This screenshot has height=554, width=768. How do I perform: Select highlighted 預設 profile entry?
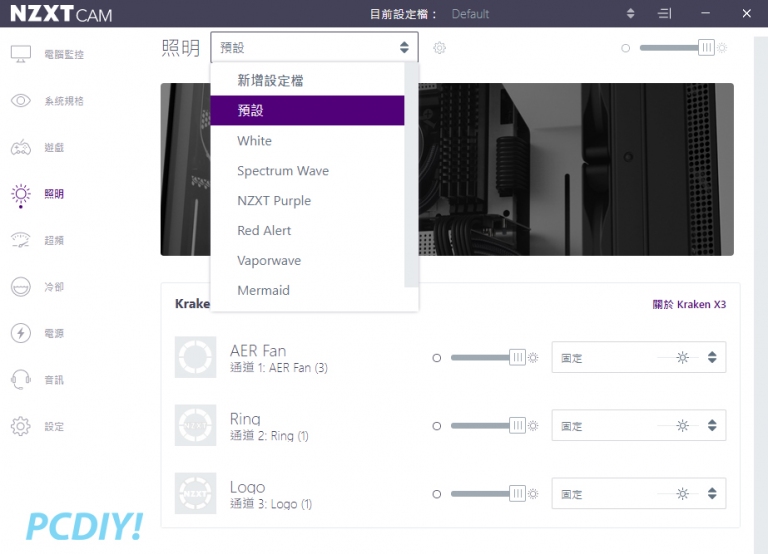[308, 110]
